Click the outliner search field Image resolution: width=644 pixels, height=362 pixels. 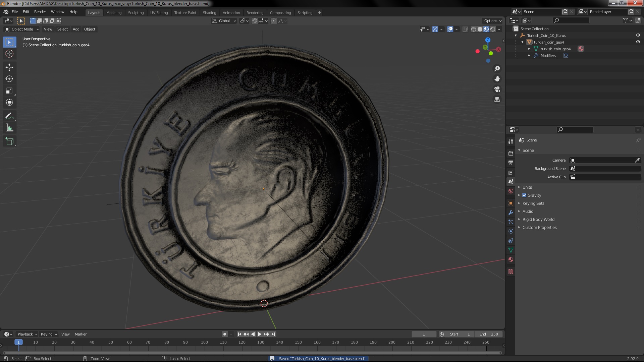571,20
